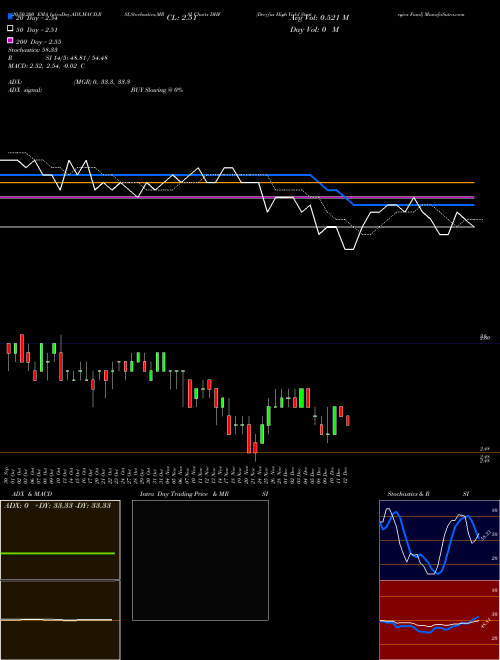Click the 'BUY Slowing @ 0%' signal text
Screen dimensions: 500x660
pyautogui.click(x=157, y=90)
